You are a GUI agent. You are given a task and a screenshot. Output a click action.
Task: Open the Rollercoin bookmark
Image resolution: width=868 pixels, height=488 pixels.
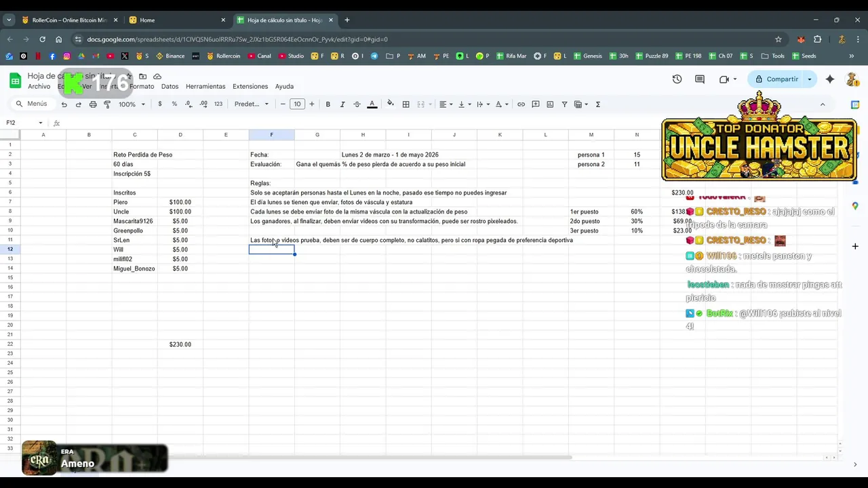click(x=223, y=56)
